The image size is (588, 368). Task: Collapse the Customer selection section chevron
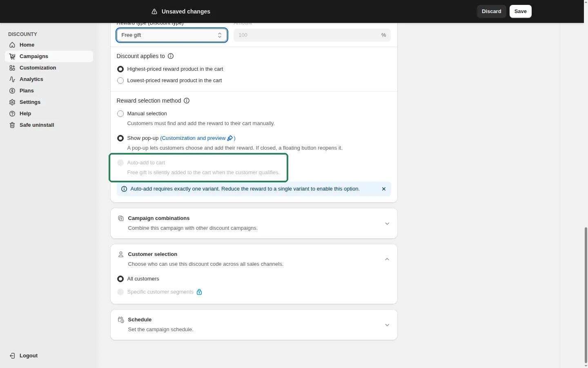(387, 259)
